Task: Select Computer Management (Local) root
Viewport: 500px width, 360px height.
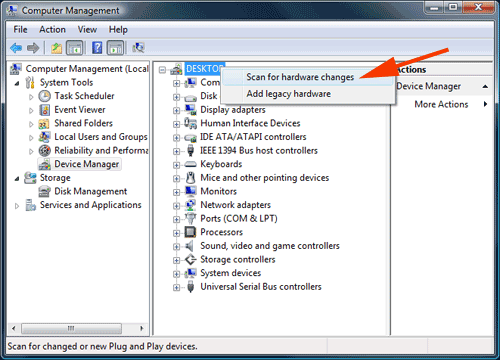Action: 87,69
